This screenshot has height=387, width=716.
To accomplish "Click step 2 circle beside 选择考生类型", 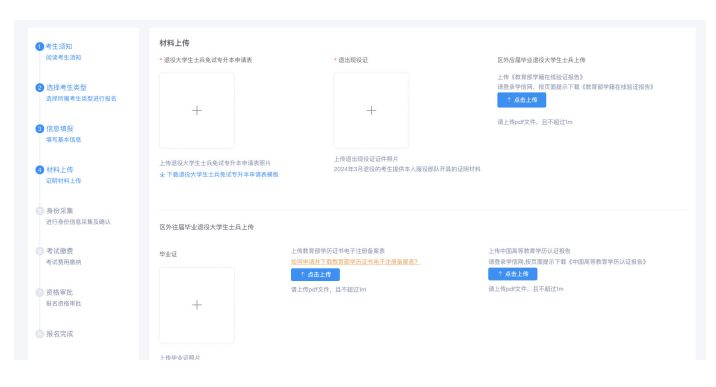I will pos(40,88).
